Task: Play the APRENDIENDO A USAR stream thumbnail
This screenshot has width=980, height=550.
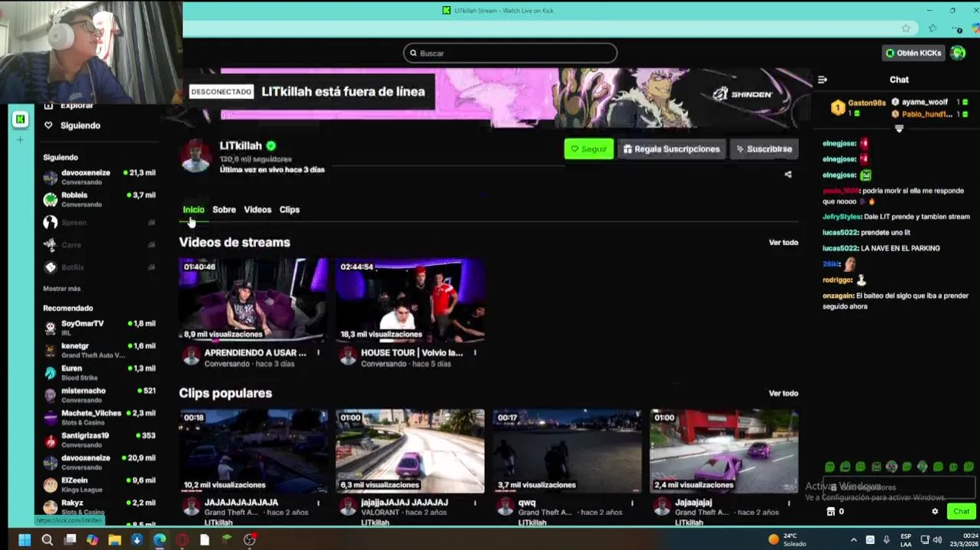Action: coord(254,299)
